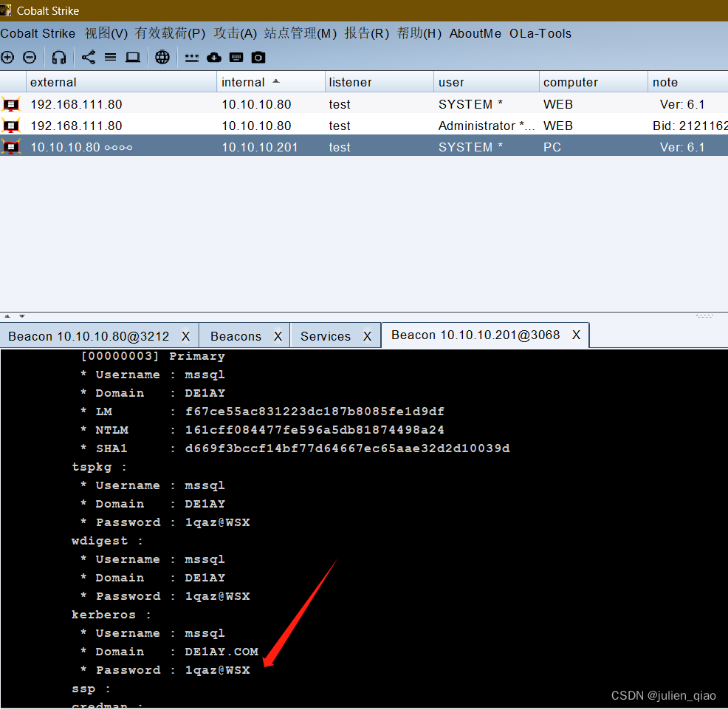Sort by the computer column header

coord(594,82)
